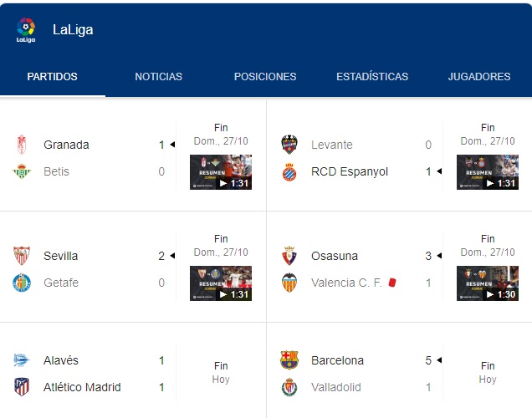Play the Sevilla vs Getafe resumen video

tap(221, 283)
